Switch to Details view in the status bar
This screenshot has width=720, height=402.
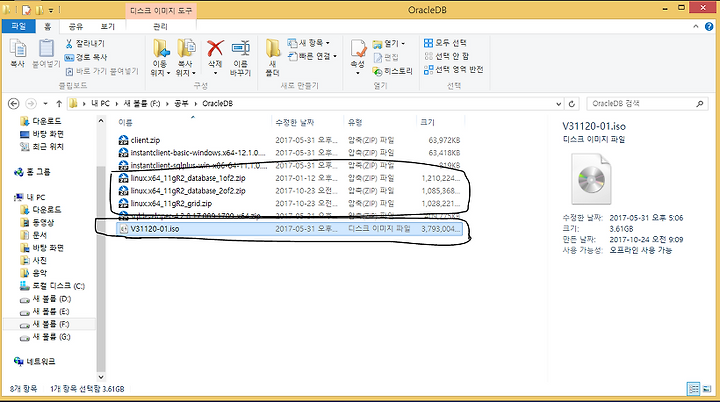[693, 389]
